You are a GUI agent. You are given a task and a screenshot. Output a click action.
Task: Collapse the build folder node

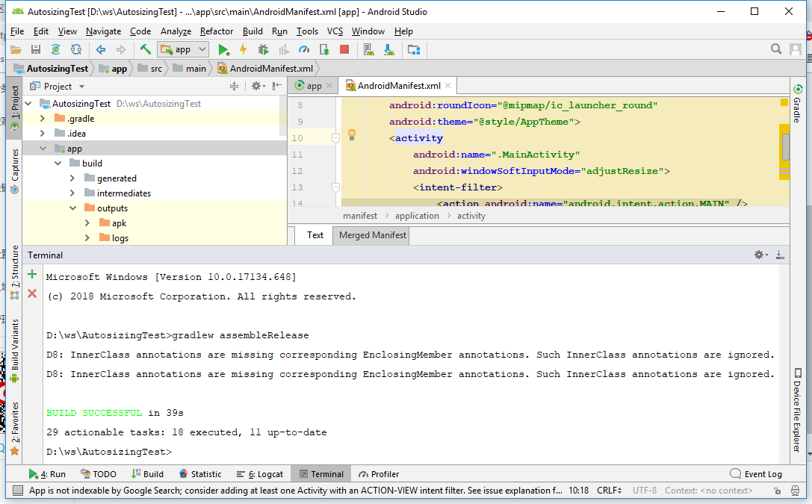point(58,164)
